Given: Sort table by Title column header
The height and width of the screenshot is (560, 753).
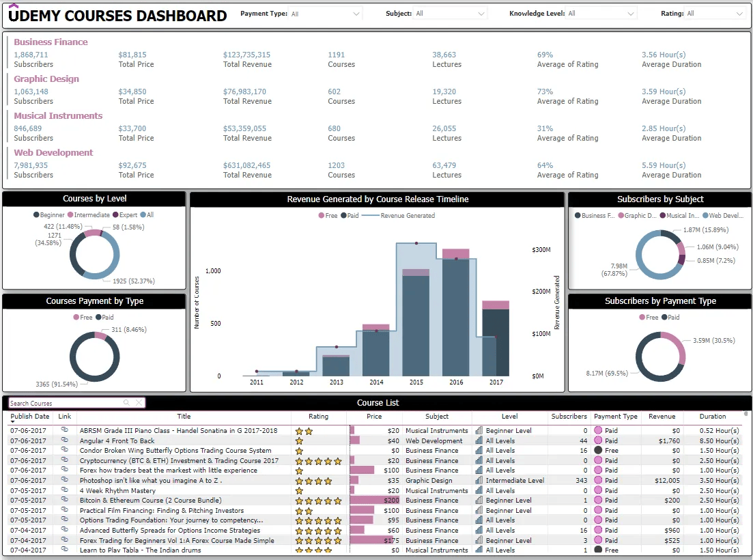Looking at the screenshot, I should coord(184,417).
